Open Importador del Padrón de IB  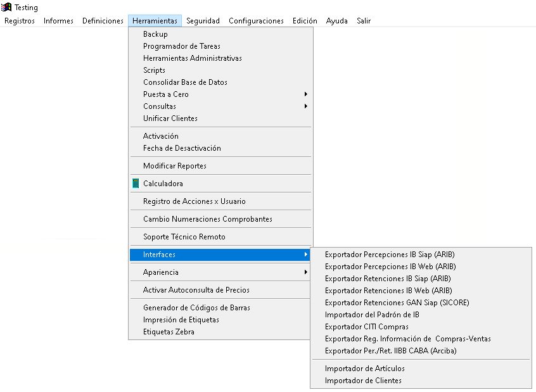372,315
